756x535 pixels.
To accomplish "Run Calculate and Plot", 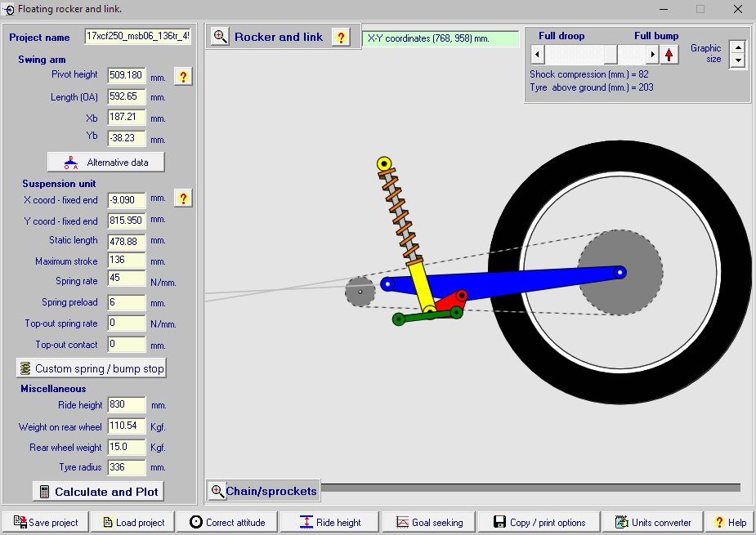I will tap(99, 492).
